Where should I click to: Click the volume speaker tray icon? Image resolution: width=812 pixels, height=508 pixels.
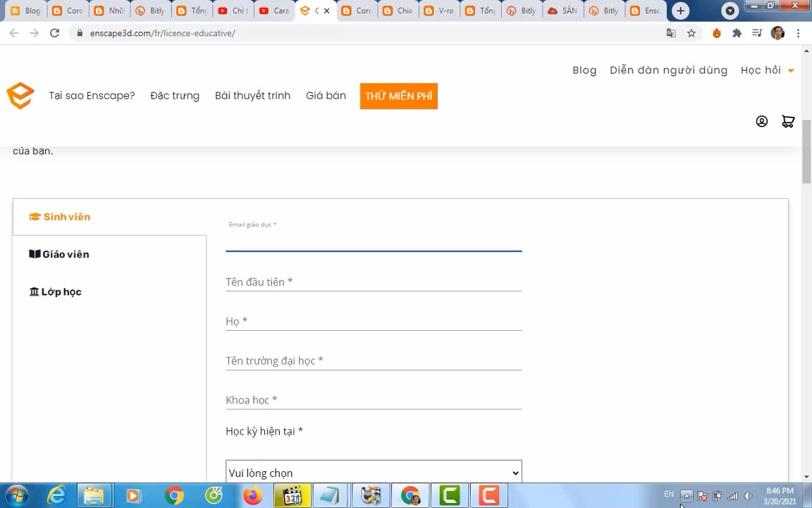coord(748,495)
